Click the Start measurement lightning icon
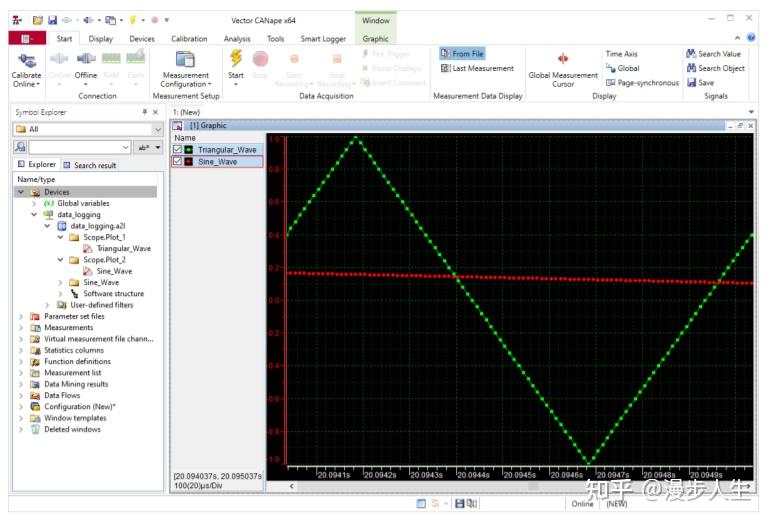Screen dimensions: 771x522 (236, 58)
